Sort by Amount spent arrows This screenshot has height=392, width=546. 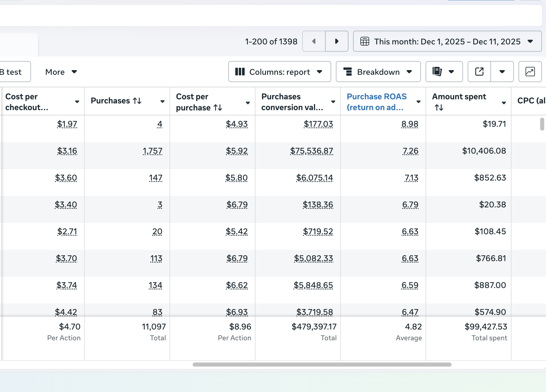439,108
